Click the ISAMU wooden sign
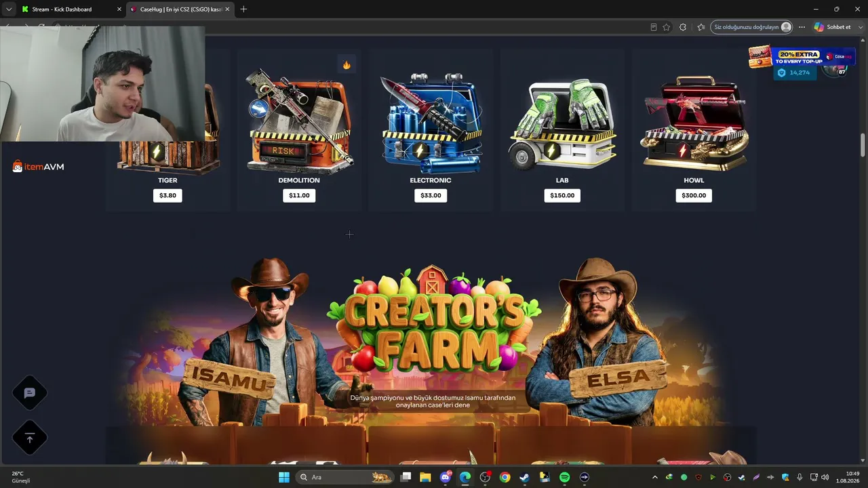 pos(229,379)
